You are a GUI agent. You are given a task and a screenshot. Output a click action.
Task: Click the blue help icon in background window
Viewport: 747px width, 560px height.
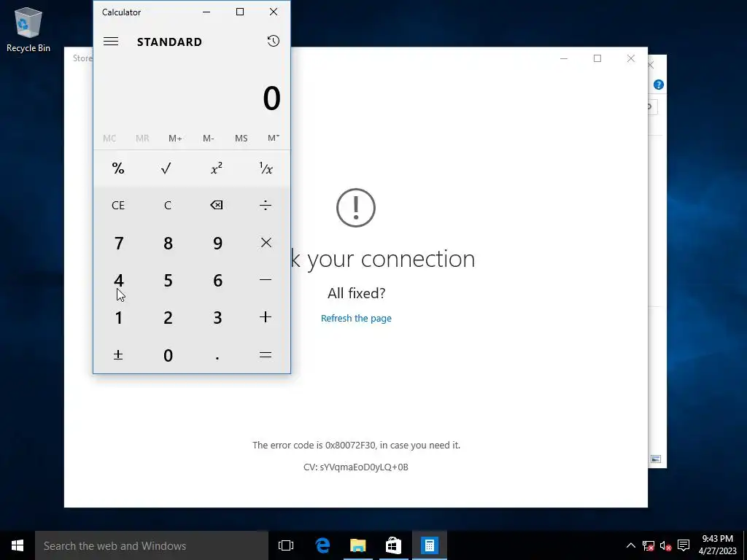659,85
